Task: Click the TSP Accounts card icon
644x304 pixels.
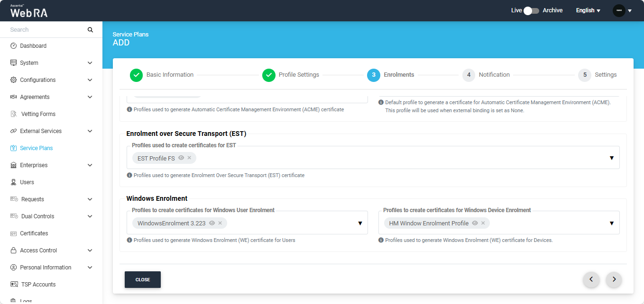Action: (x=14, y=285)
